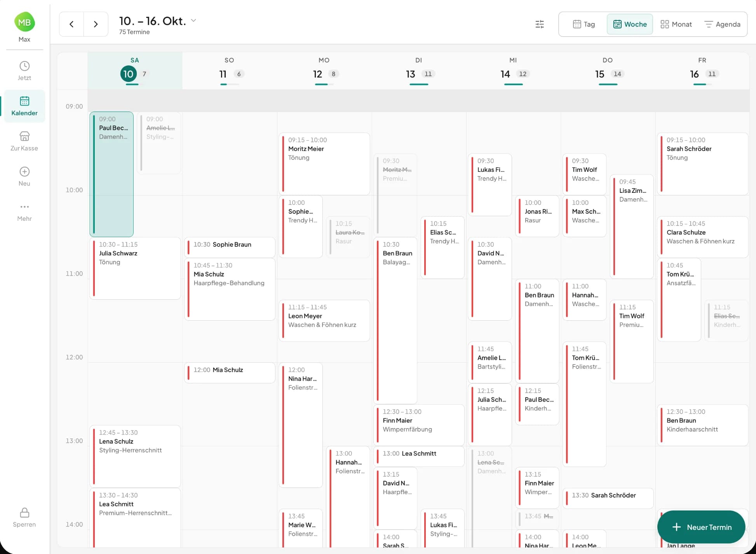The width and height of the screenshot is (756, 554).
Task: Open Sarah Schröder 09:15 Tönung appointment
Action: point(702,164)
